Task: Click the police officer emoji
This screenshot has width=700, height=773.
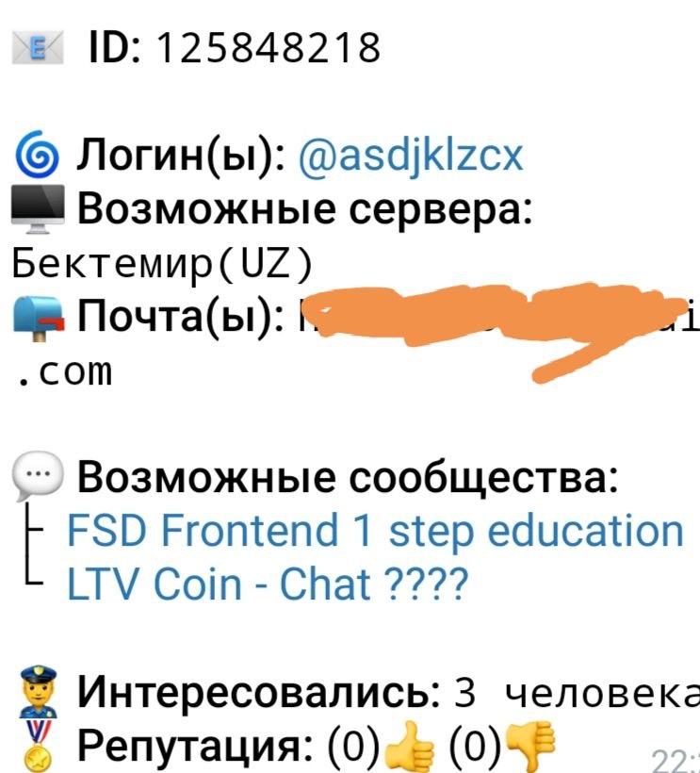Action: 38,691
